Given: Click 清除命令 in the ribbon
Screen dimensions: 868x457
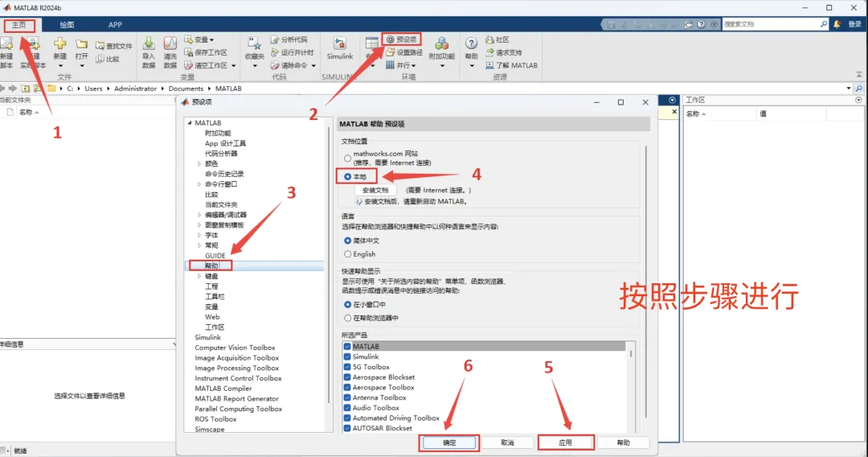Looking at the screenshot, I should tap(293, 65).
